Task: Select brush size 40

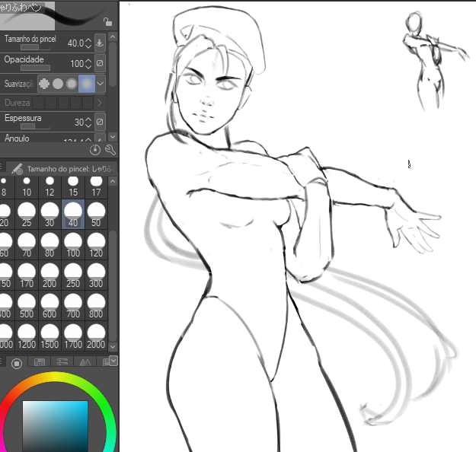Action: (x=73, y=214)
